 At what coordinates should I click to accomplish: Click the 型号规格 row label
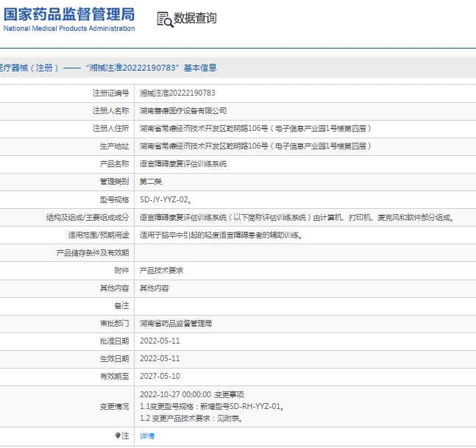pos(115,199)
